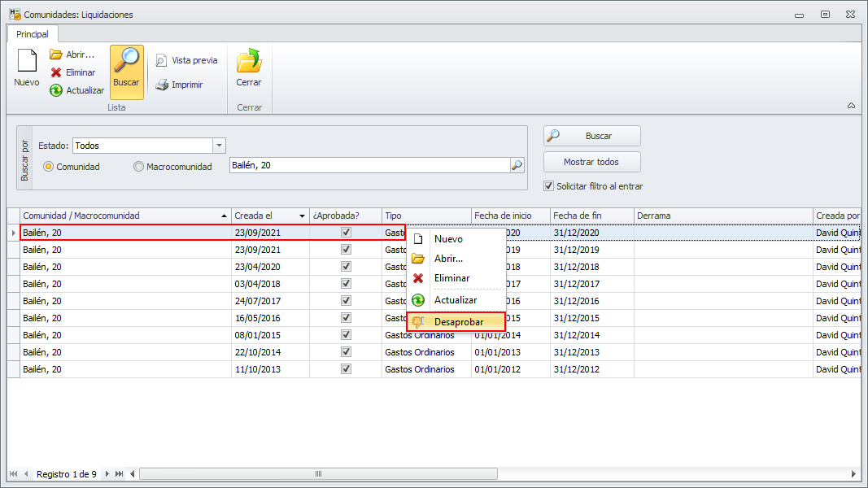
Task: Click the Buscar button in the filter panel
Action: (x=591, y=136)
